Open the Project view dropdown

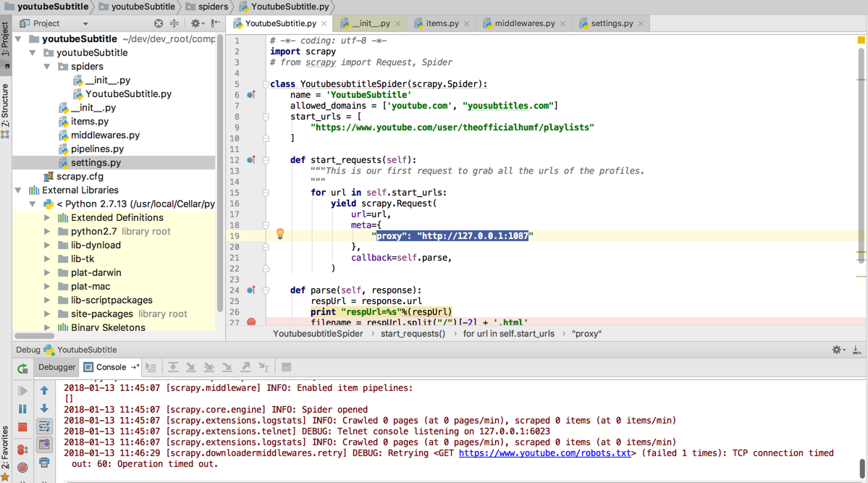[85, 24]
